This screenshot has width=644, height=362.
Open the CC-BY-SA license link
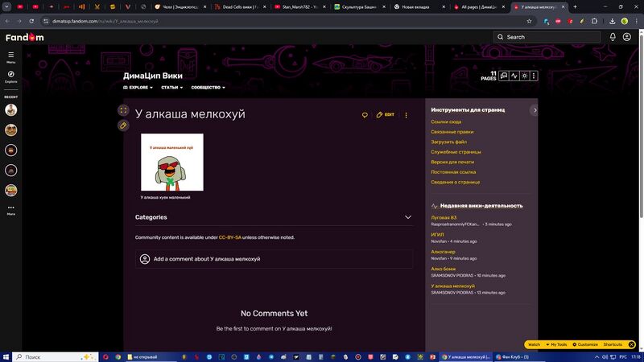[230, 237]
